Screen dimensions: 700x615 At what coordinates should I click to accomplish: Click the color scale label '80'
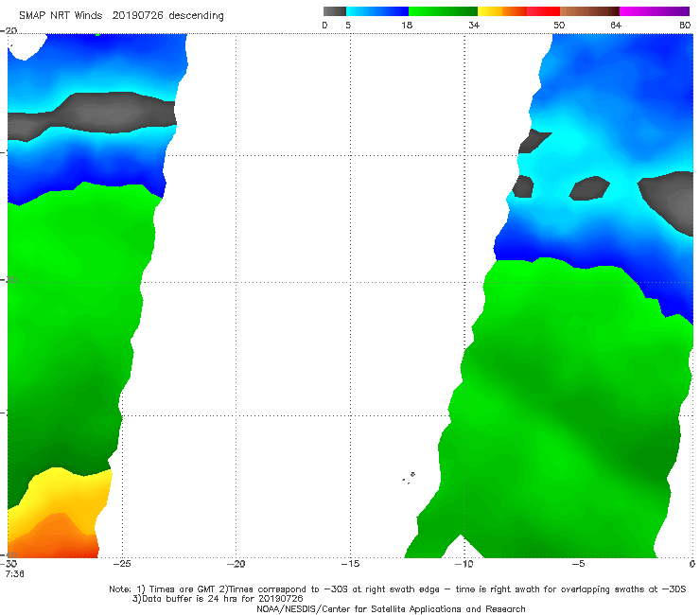(x=685, y=26)
